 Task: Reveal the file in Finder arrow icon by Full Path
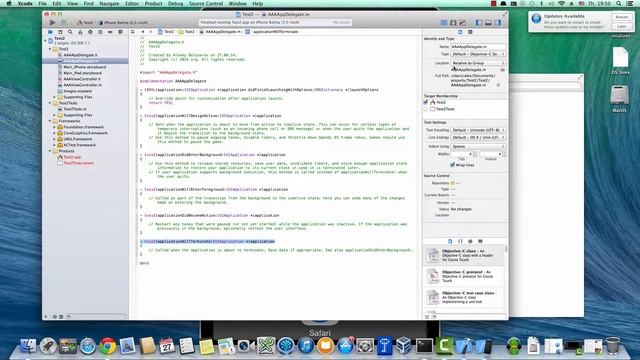pos(498,85)
